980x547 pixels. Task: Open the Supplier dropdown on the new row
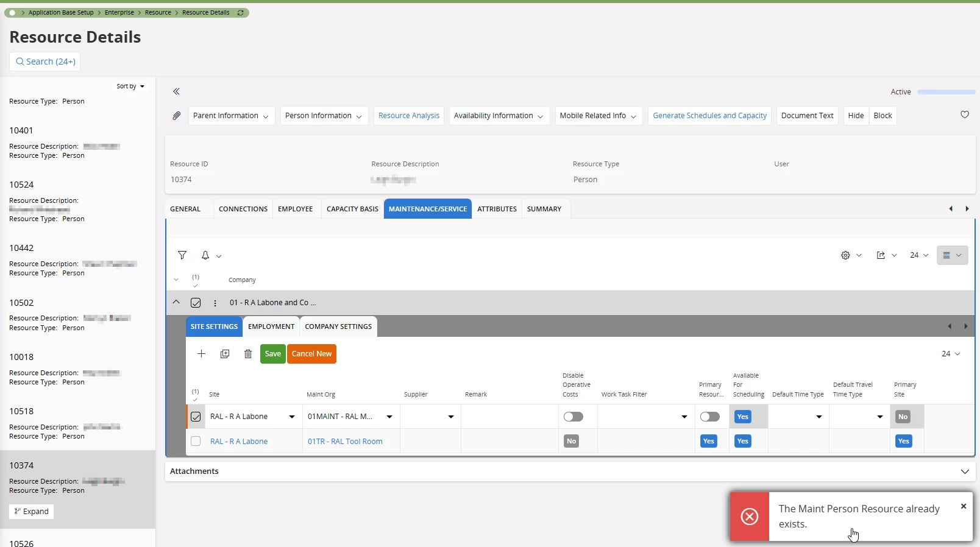pyautogui.click(x=451, y=417)
